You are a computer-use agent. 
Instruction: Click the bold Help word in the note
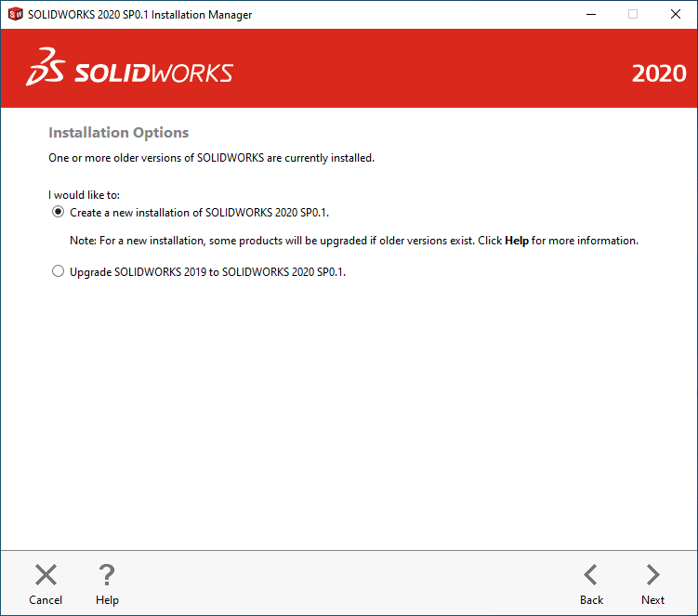[x=516, y=241]
